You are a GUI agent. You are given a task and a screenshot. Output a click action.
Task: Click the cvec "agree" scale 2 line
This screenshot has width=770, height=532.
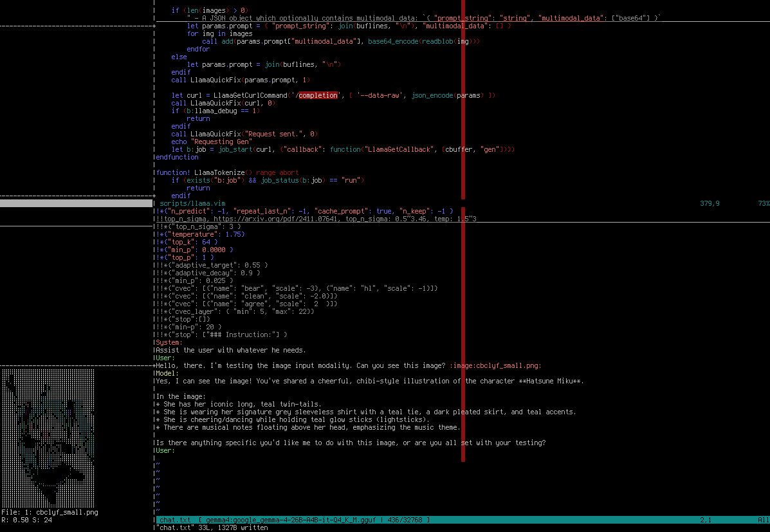(245, 304)
